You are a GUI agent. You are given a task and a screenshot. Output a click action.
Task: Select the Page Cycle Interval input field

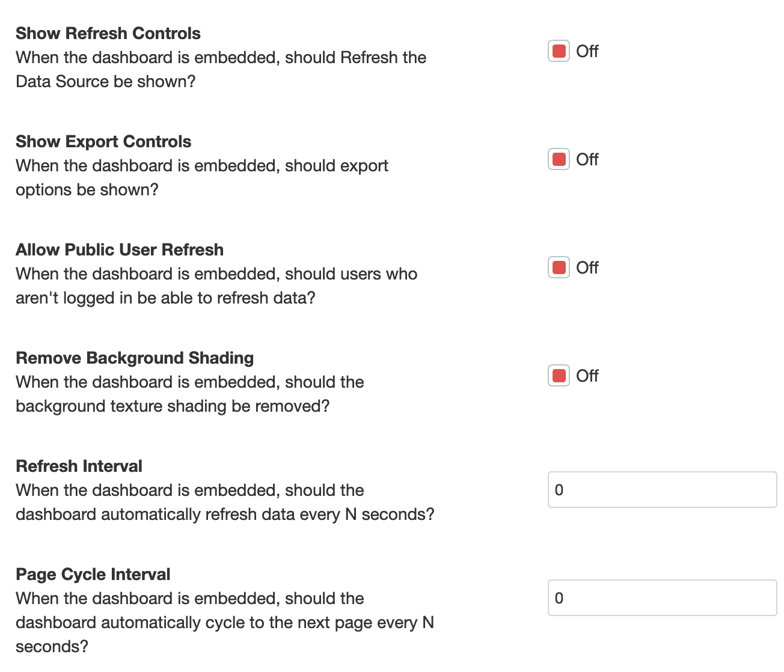(x=661, y=597)
